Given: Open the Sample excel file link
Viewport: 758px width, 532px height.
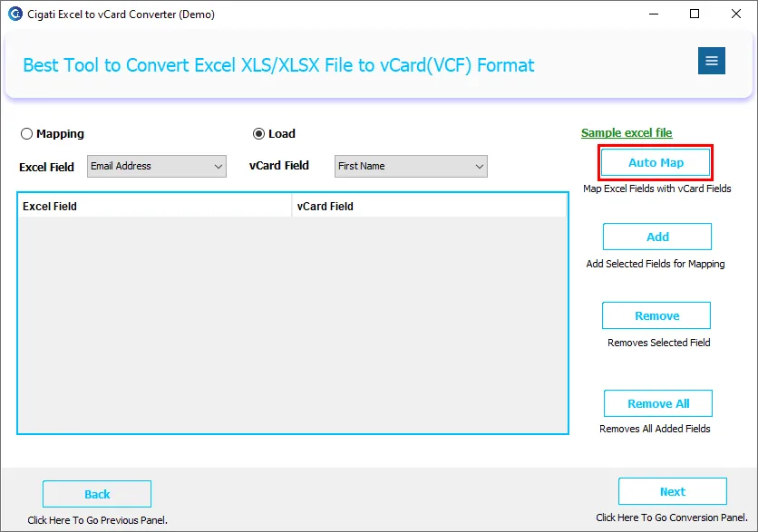Looking at the screenshot, I should [627, 133].
